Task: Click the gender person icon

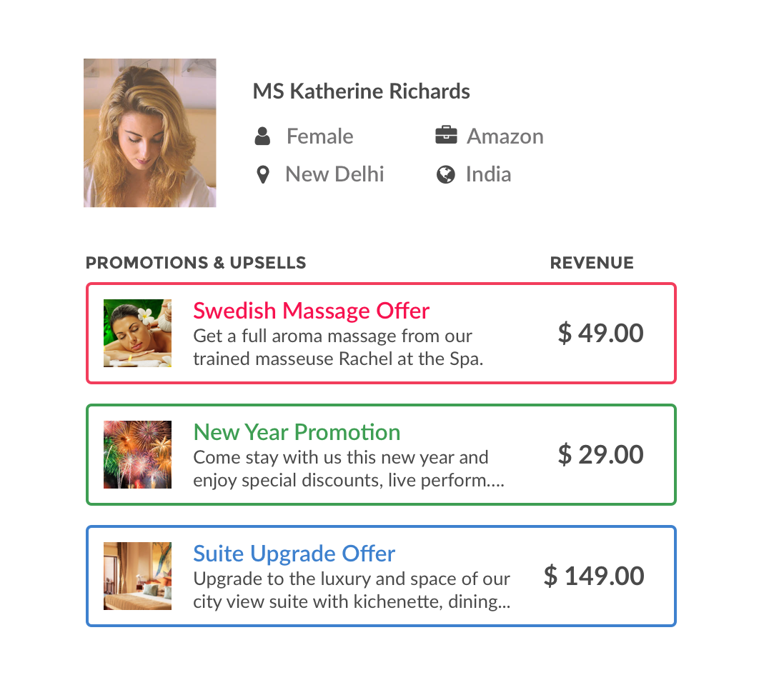Action: tap(262, 136)
